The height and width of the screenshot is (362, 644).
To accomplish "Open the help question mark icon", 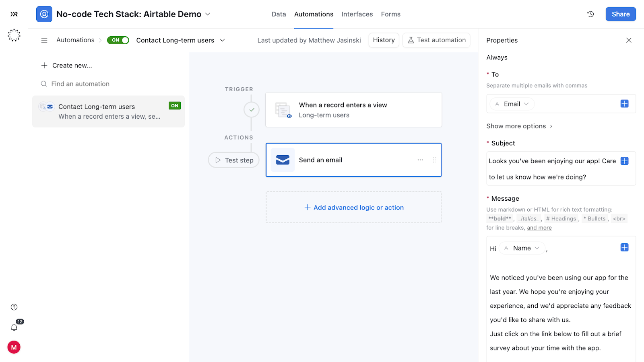I will coord(14,307).
